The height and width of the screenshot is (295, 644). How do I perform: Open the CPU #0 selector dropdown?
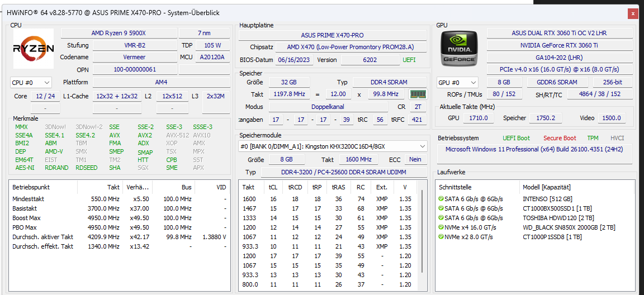pyautogui.click(x=31, y=83)
